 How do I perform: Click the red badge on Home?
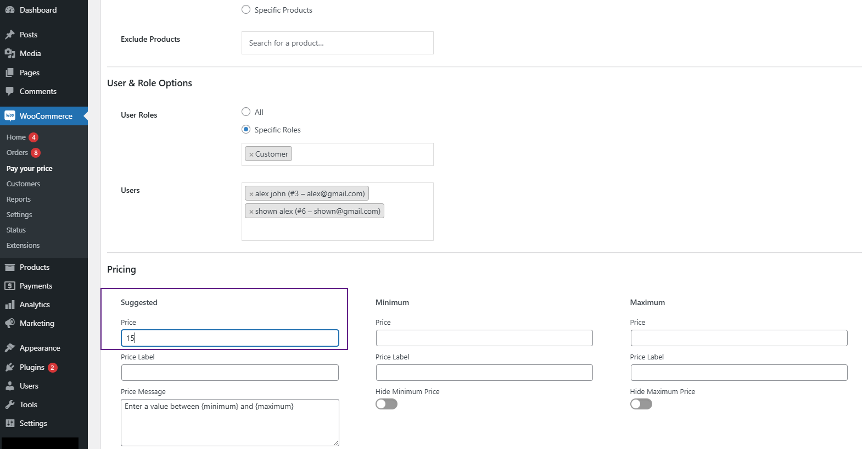(33, 137)
